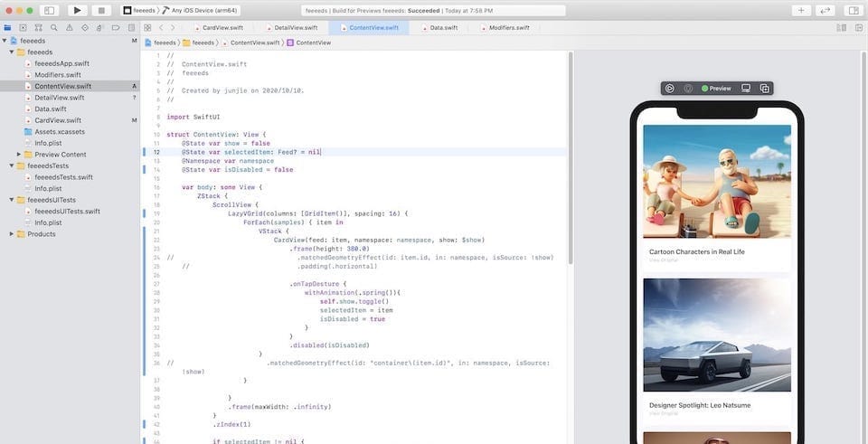Select CardView.swift in the file navigator
Image resolution: width=868 pixels, height=444 pixels.
tap(58, 120)
